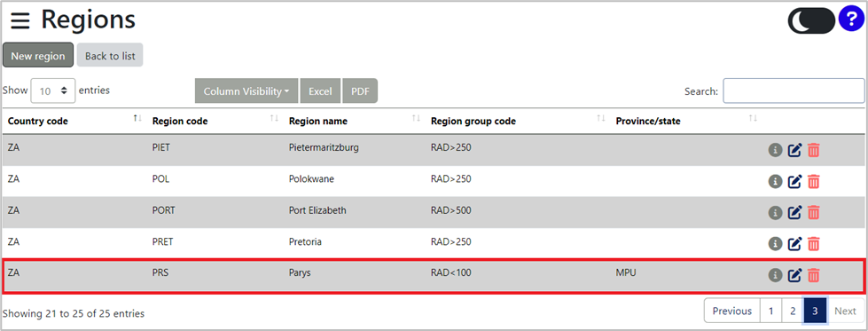Viewport: 868px width, 331px height.
Task: Focus the Search input field
Action: point(794,91)
